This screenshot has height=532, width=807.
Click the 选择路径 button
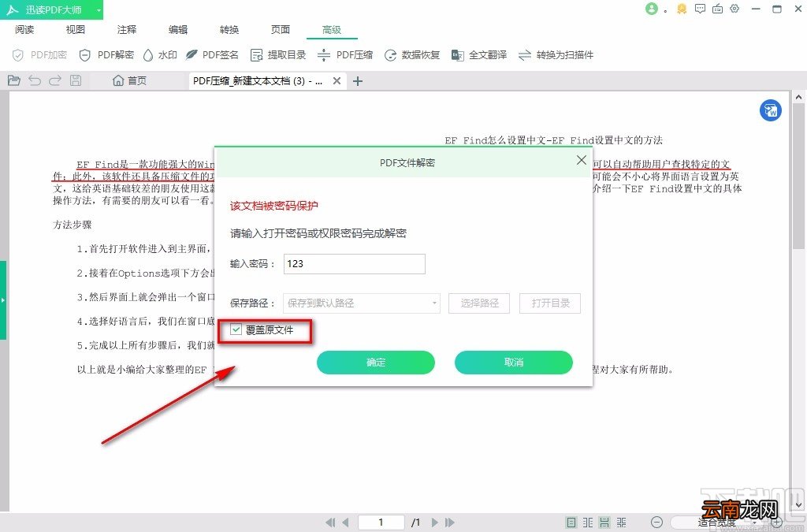(479, 303)
